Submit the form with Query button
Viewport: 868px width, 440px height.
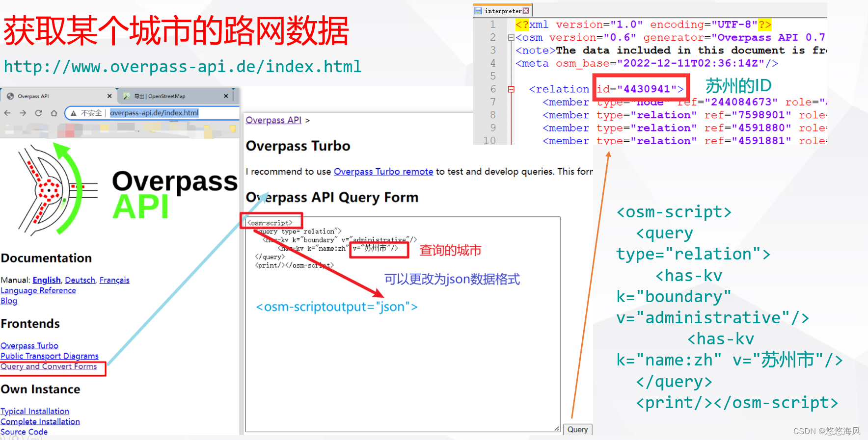tap(577, 429)
